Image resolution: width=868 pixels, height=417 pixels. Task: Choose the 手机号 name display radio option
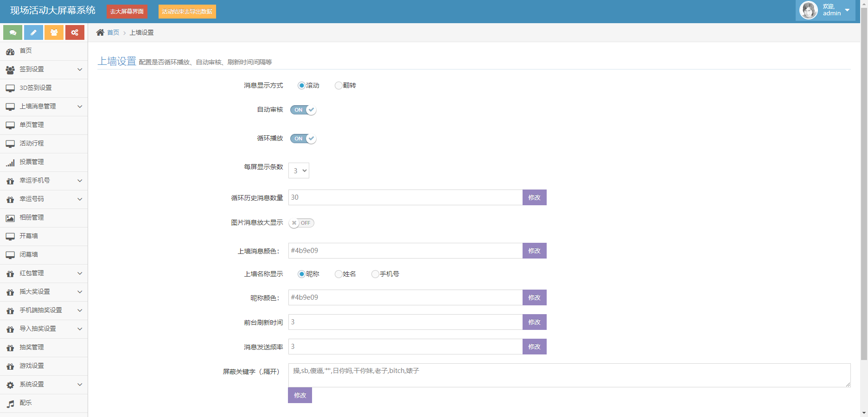click(x=375, y=274)
